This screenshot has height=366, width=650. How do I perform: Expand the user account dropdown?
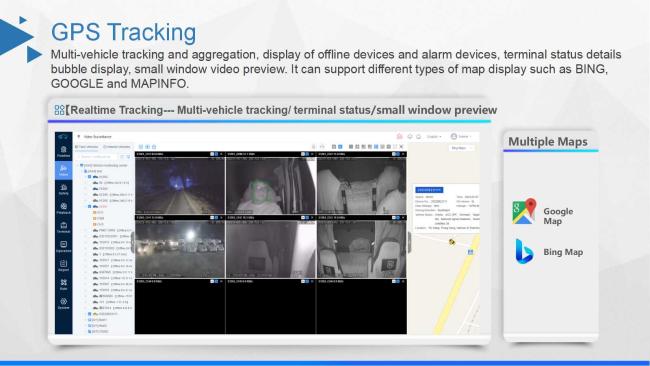[461, 136]
